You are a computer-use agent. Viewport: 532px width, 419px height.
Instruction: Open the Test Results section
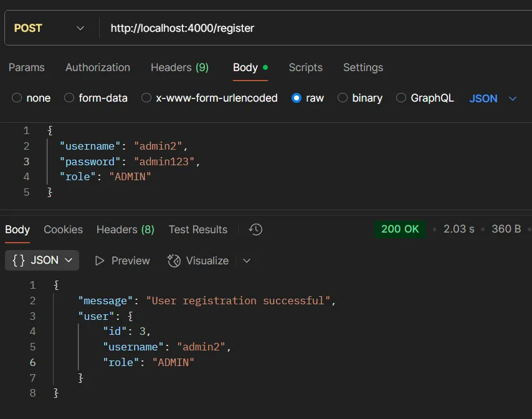[x=197, y=229]
